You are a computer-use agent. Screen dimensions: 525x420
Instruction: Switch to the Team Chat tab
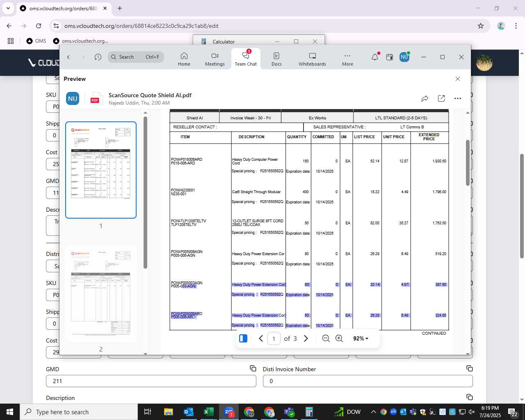(x=246, y=59)
